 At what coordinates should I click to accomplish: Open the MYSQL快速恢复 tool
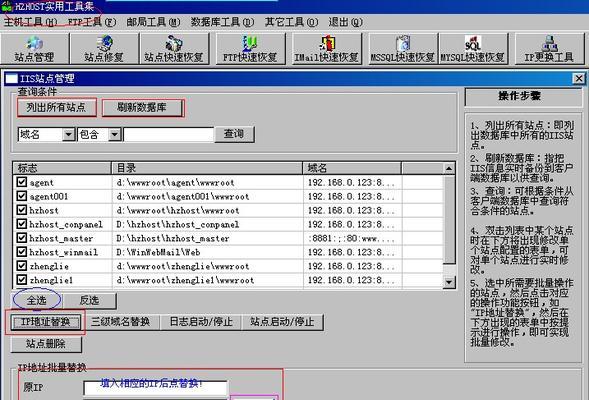pyautogui.click(x=473, y=49)
